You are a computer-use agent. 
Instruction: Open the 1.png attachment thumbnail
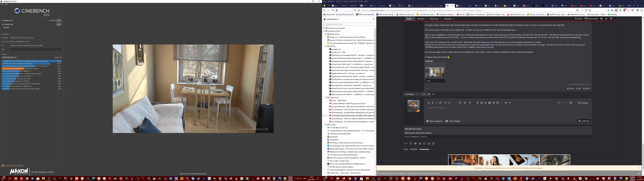click(435, 72)
